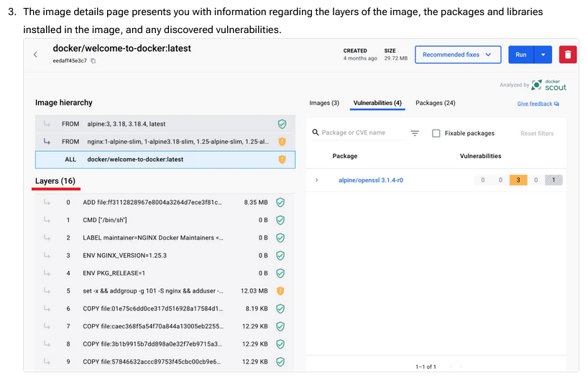This screenshot has width=588, height=391.
Task: Click green shield on layer 7 COPY file
Action: [280, 326]
